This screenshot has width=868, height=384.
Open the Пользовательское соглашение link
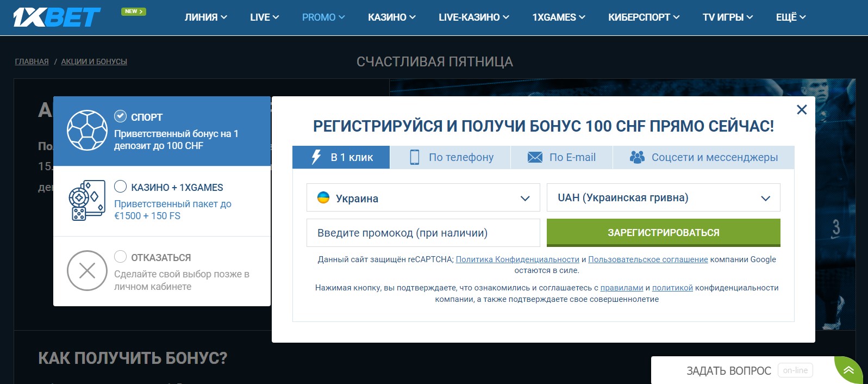pyautogui.click(x=648, y=259)
